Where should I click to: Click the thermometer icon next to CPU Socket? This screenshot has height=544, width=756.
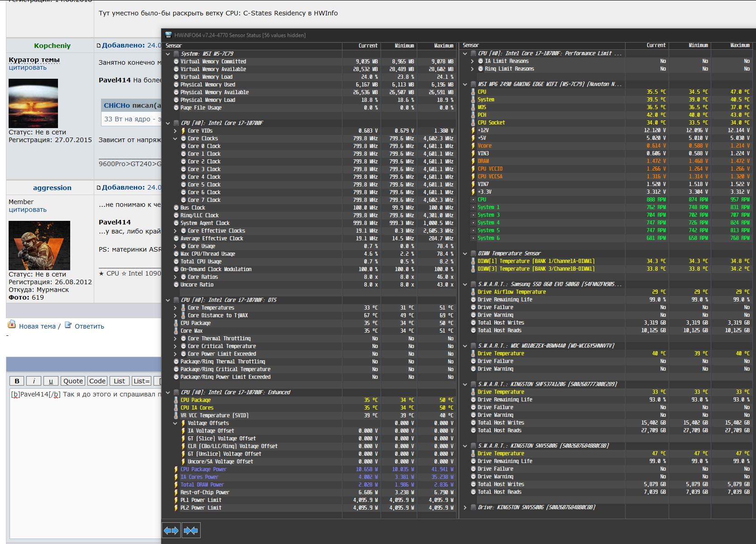[473, 123]
